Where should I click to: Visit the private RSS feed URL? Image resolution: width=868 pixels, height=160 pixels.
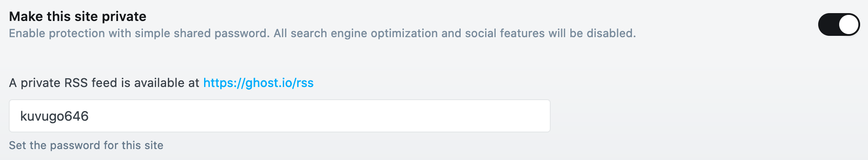[x=258, y=83]
